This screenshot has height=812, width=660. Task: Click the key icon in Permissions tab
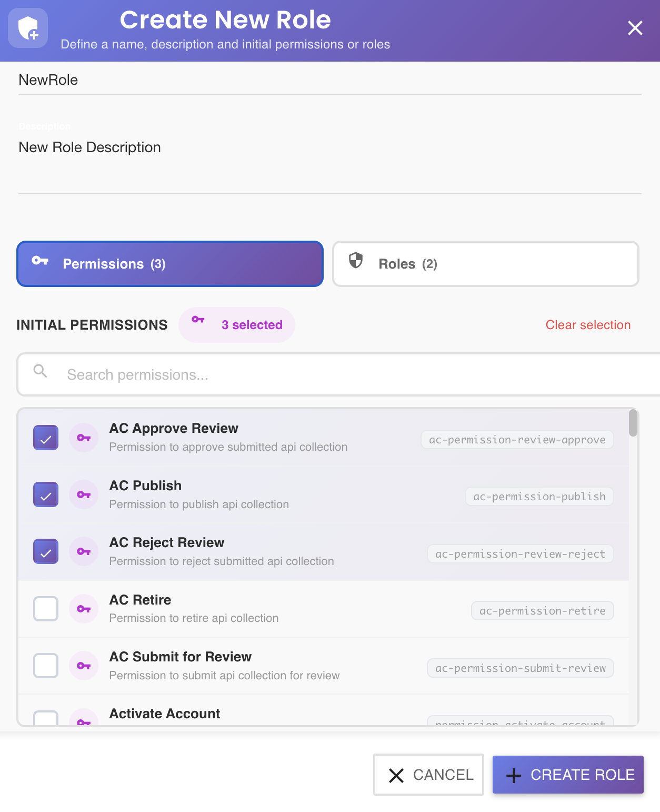(x=40, y=261)
